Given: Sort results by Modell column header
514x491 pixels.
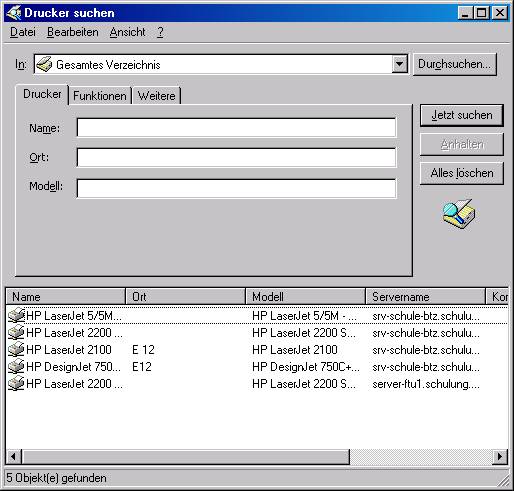Looking at the screenshot, I should (306, 296).
